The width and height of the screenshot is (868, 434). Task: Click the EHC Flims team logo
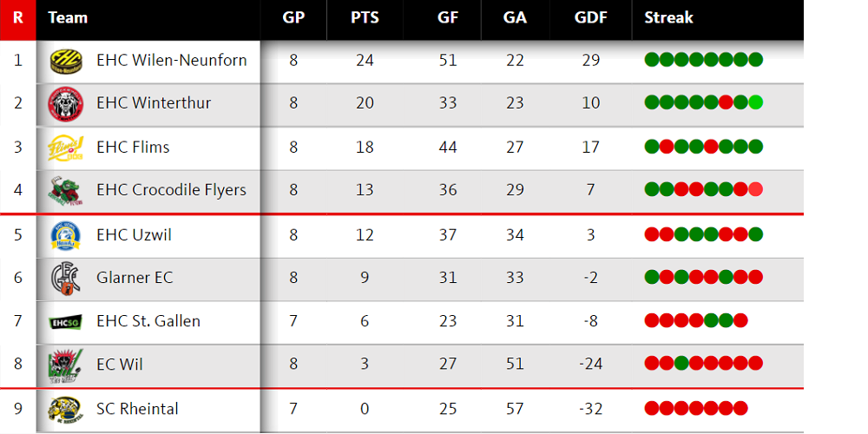65,148
